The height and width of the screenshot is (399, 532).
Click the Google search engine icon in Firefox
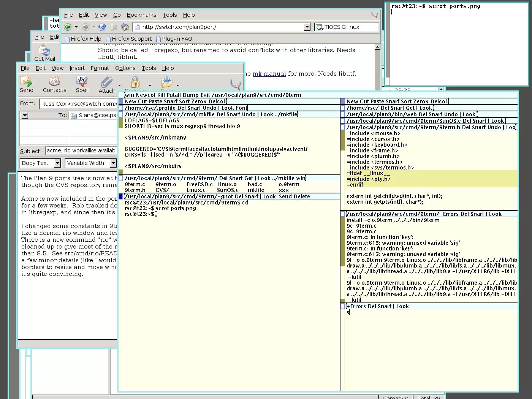pos(319,27)
